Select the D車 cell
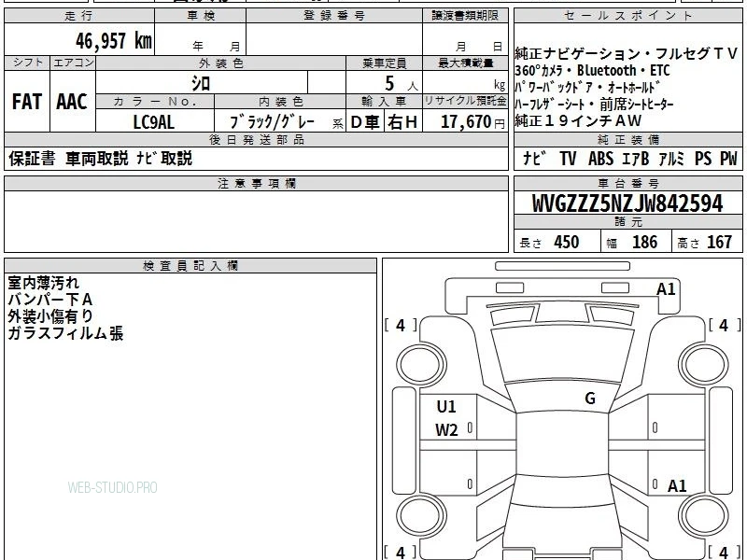The height and width of the screenshot is (560, 747). tap(365, 122)
